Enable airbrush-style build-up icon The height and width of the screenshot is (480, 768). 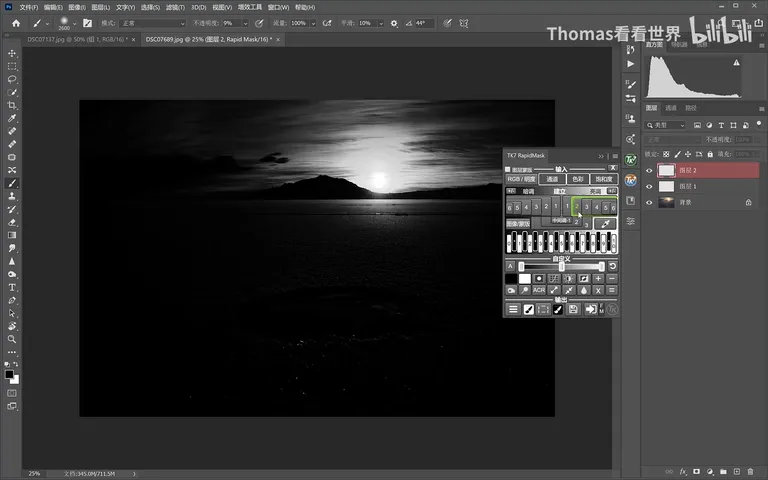327,23
